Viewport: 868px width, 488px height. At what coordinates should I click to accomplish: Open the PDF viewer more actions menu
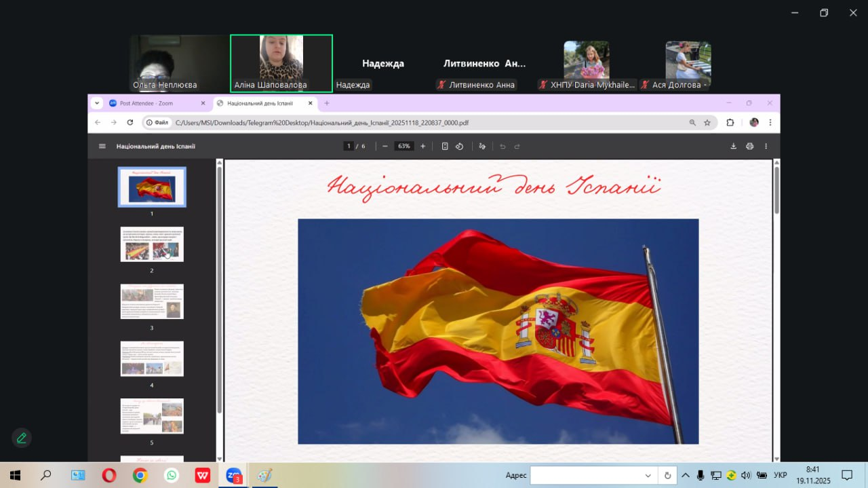coord(766,146)
